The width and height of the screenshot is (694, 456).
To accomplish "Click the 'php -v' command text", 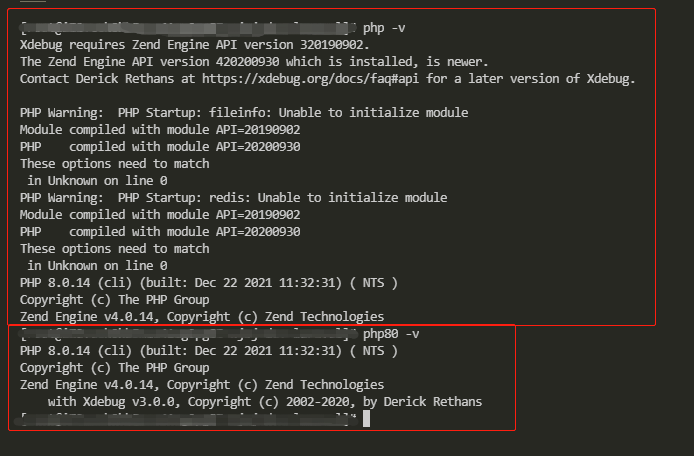I will [x=384, y=28].
